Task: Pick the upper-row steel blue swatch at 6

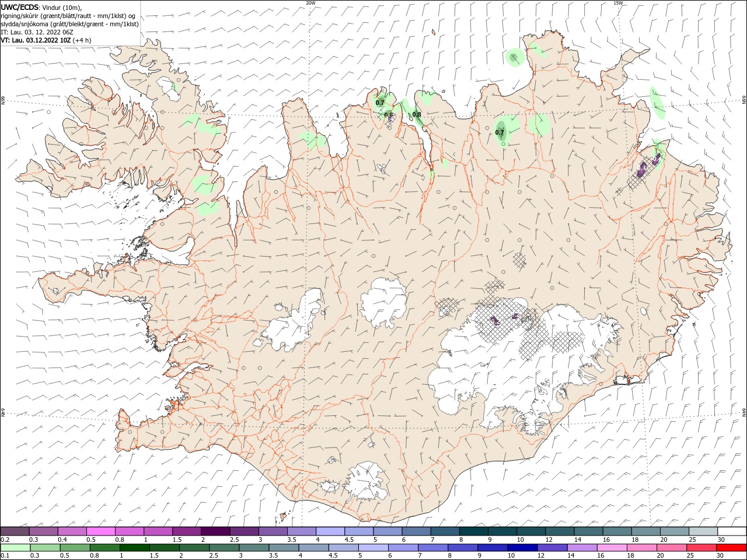Action: 416,531
